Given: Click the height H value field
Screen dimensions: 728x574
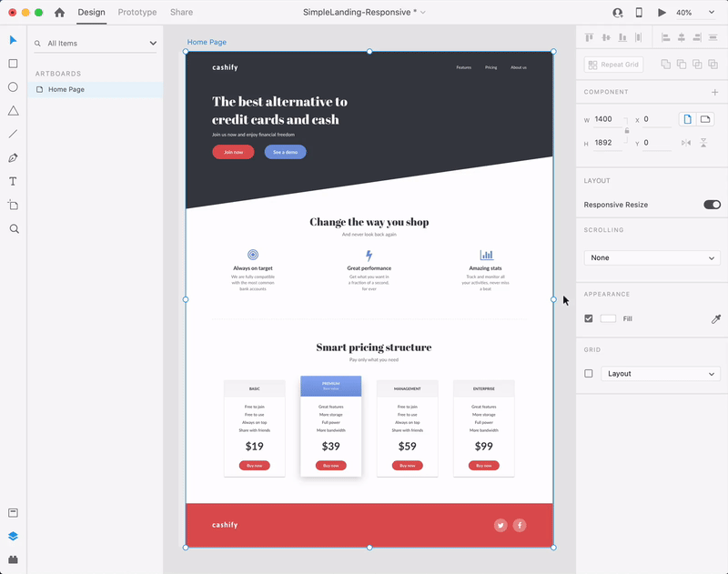Looking at the screenshot, I should [x=607, y=143].
